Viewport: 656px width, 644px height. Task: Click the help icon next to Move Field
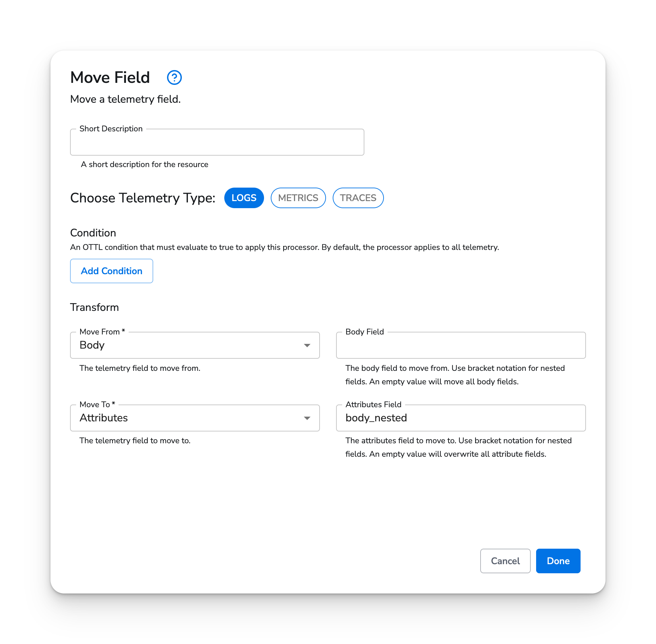click(x=174, y=77)
